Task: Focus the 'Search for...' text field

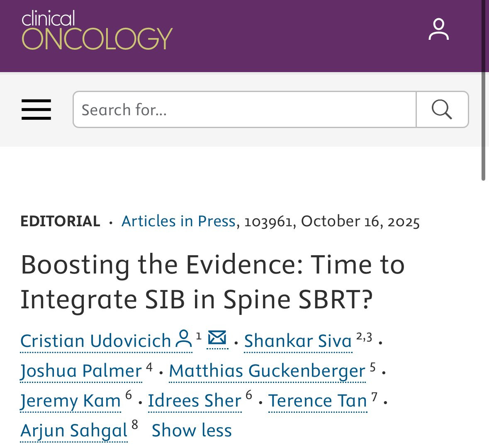Action: pyautogui.click(x=245, y=109)
